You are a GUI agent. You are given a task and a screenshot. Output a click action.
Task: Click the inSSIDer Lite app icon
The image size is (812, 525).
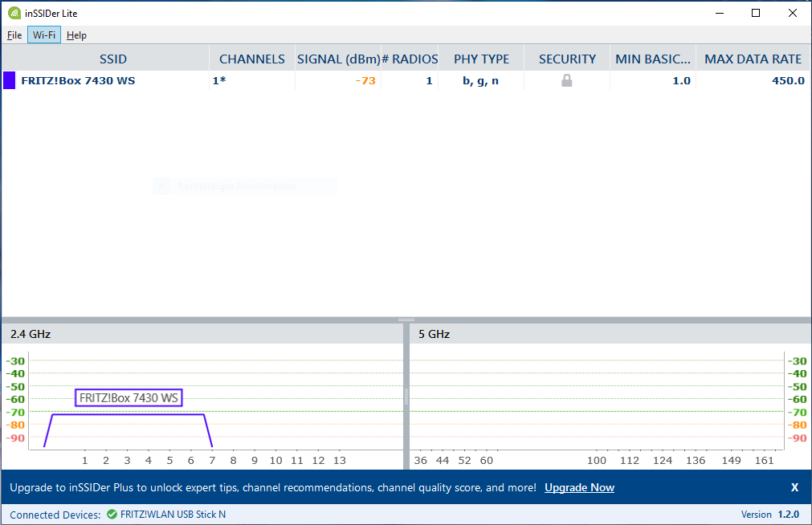[14, 13]
